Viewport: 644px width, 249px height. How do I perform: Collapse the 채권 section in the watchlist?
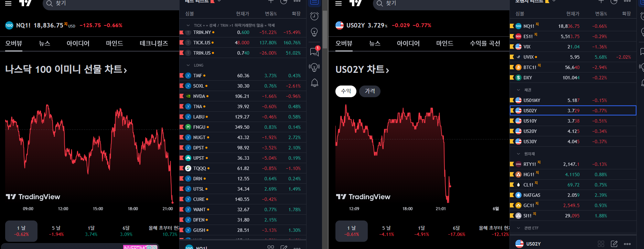[518, 90]
